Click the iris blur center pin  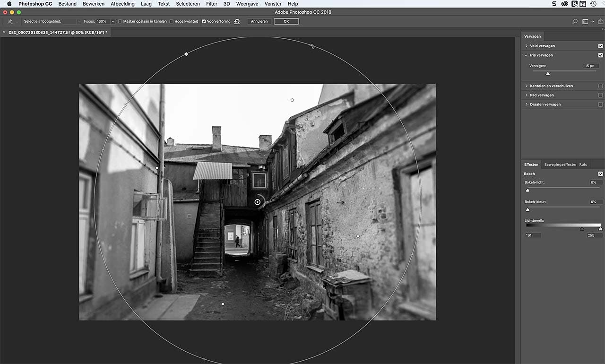258,202
